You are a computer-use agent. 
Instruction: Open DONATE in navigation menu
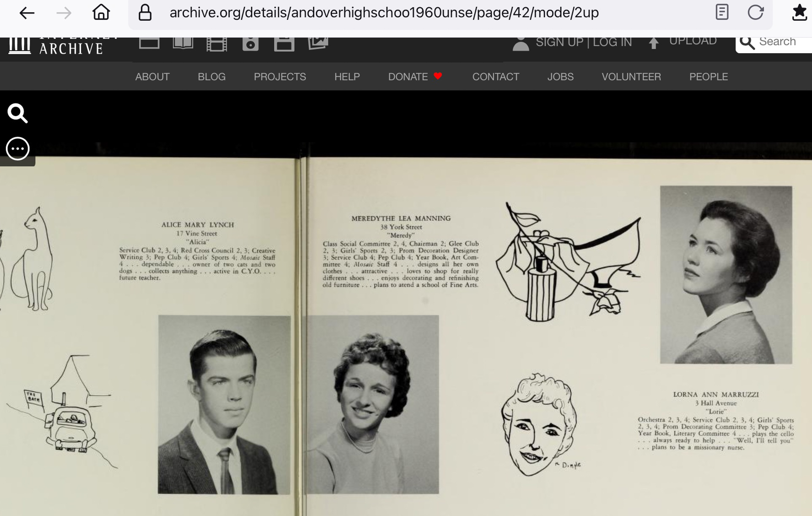click(x=415, y=77)
